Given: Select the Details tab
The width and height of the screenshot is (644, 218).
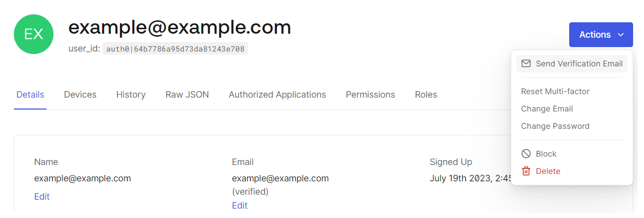Looking at the screenshot, I should (30, 94).
